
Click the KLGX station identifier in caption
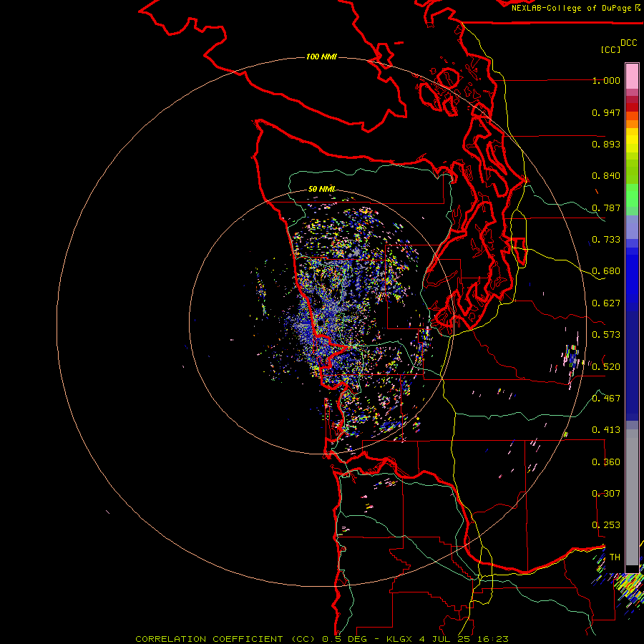(x=399, y=639)
